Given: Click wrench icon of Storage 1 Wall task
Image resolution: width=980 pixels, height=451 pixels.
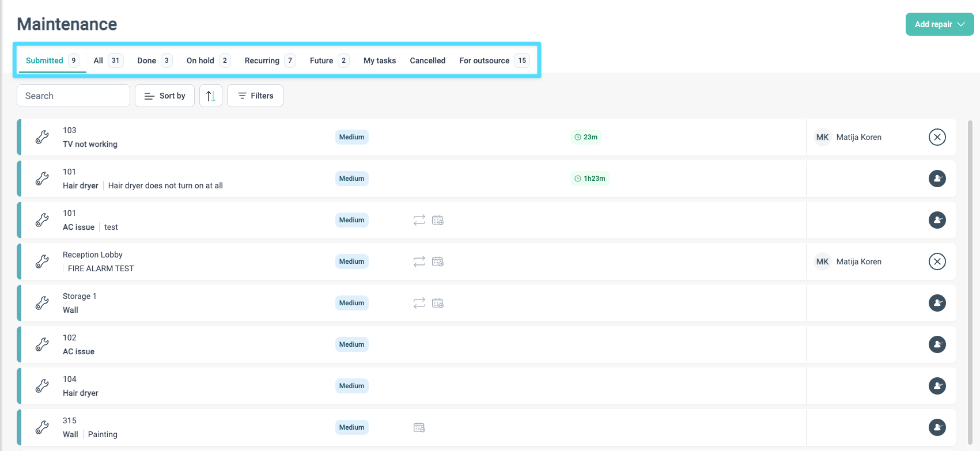Looking at the screenshot, I should 42,303.
